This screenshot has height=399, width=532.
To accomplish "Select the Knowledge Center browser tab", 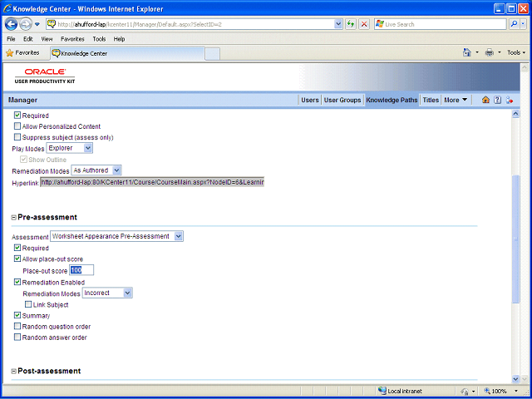I will tap(127, 53).
